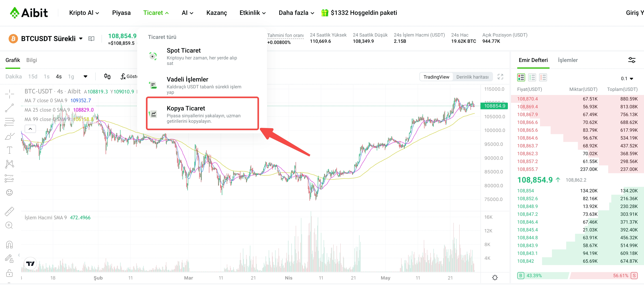Choose Kopya Ticaret from the Ticaret menu
Image resolution: width=644 pixels, height=285 pixels.
pyautogui.click(x=202, y=114)
